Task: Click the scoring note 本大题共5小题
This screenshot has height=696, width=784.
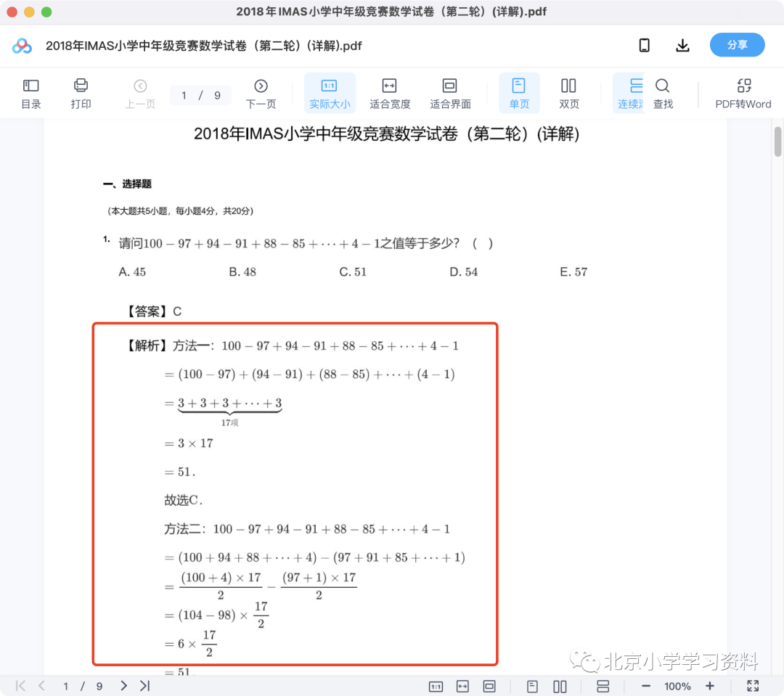Action: 180,211
